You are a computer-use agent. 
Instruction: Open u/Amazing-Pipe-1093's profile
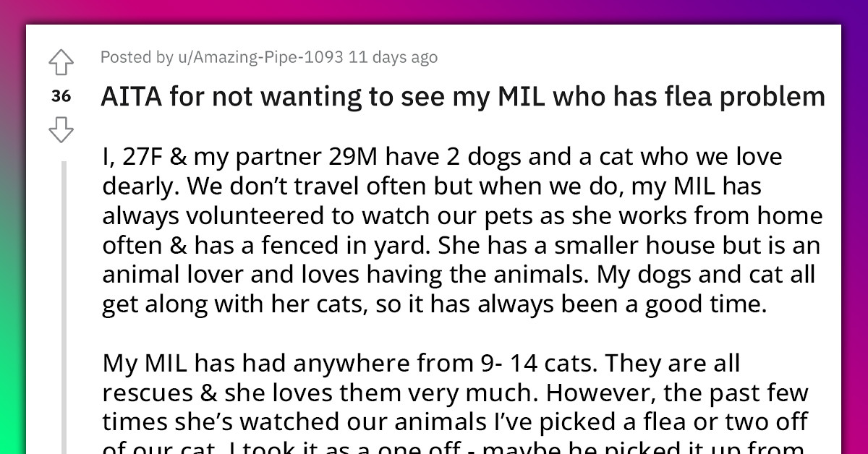point(259,57)
